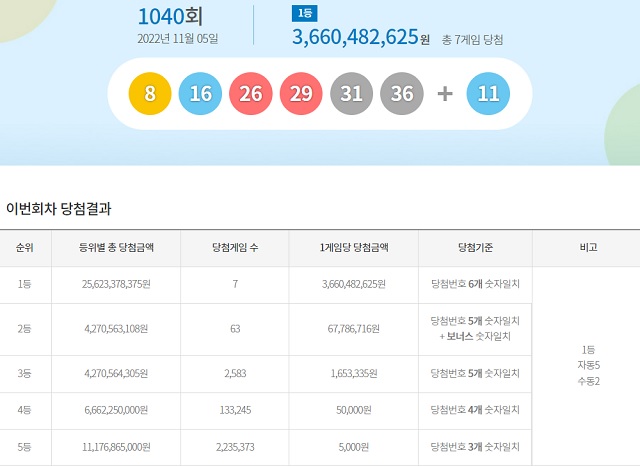Click the date 2022년 11월 05일
640x466 pixels.
pos(178,39)
